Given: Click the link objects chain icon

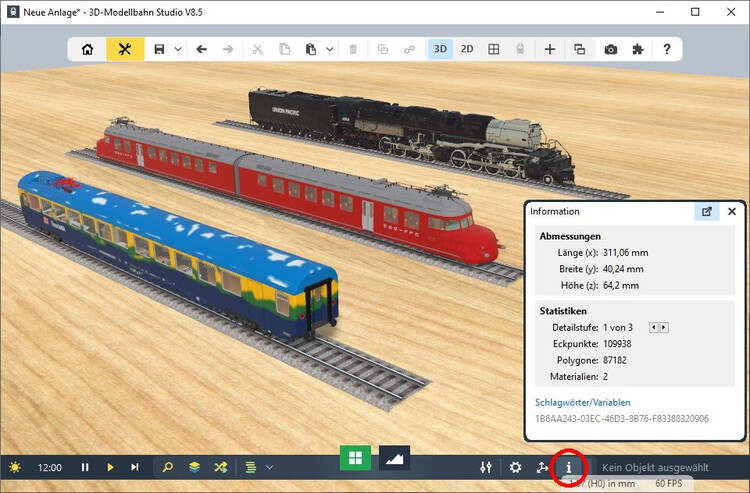Looking at the screenshot, I should click(x=409, y=49).
